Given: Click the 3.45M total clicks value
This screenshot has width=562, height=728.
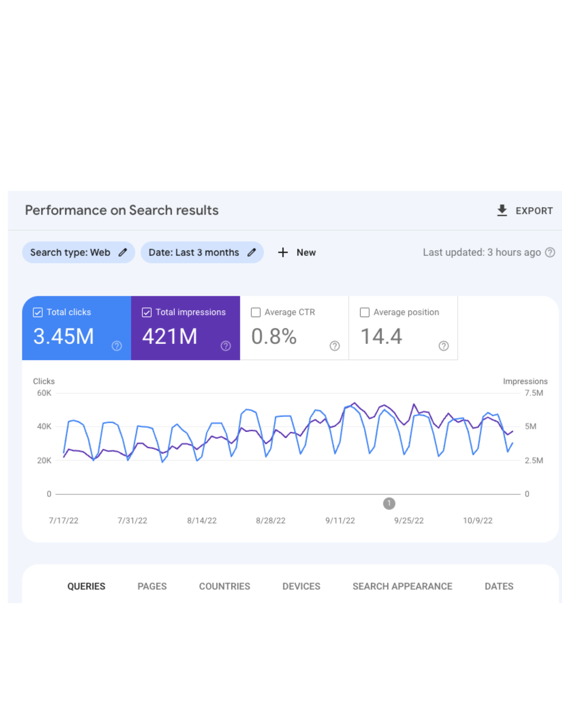Looking at the screenshot, I should click(x=64, y=336).
